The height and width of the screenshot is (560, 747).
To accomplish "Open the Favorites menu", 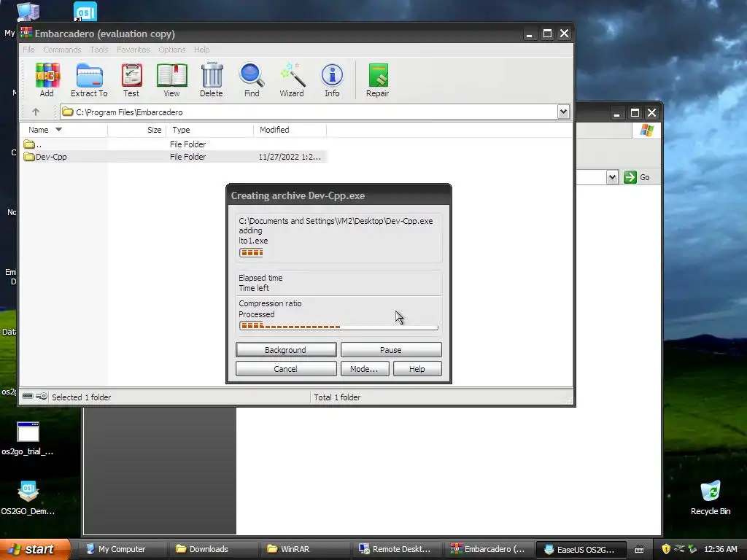I will click(x=133, y=50).
